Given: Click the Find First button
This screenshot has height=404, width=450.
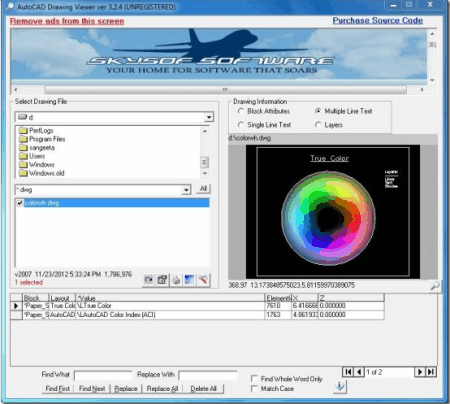Looking at the screenshot, I should (58, 389).
